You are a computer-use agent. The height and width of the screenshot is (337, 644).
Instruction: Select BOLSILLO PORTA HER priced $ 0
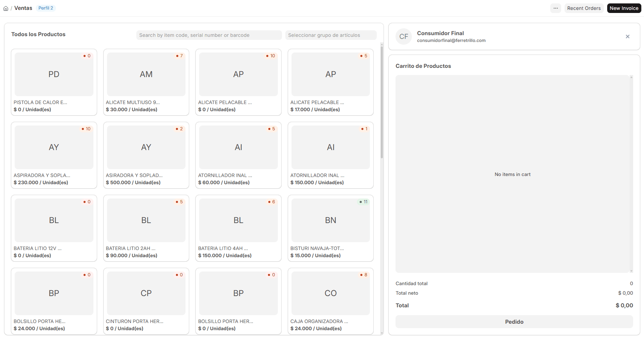238,301
